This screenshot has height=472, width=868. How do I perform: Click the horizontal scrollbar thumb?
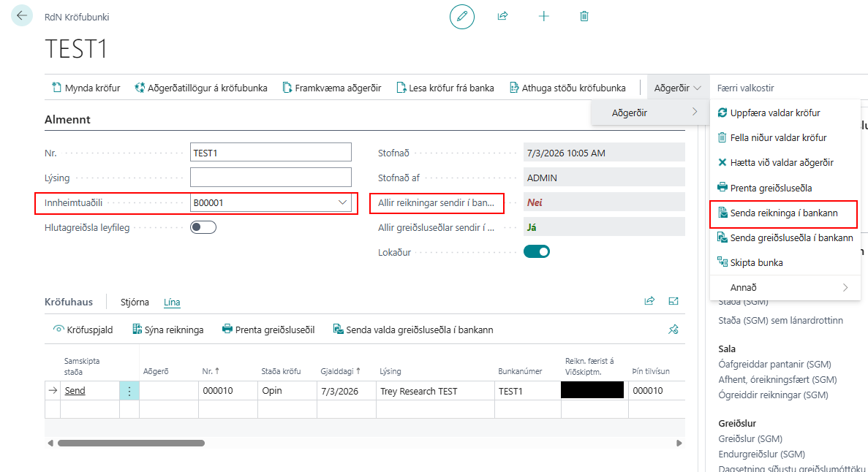click(131, 444)
